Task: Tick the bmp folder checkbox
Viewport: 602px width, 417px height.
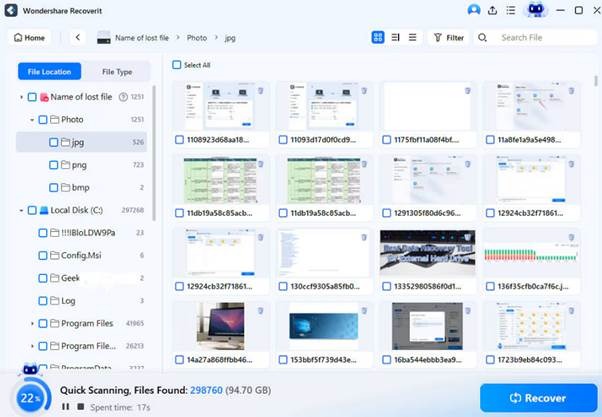Action: pyautogui.click(x=54, y=188)
